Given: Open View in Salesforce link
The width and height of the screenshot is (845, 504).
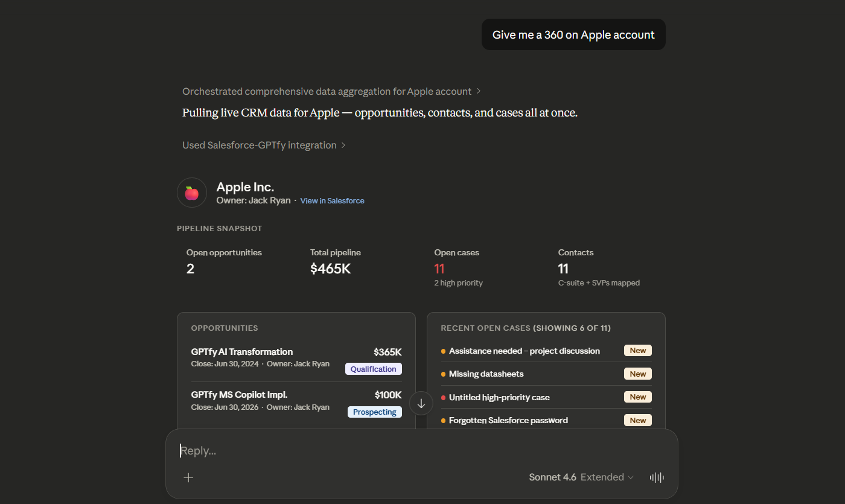Looking at the screenshot, I should point(332,200).
